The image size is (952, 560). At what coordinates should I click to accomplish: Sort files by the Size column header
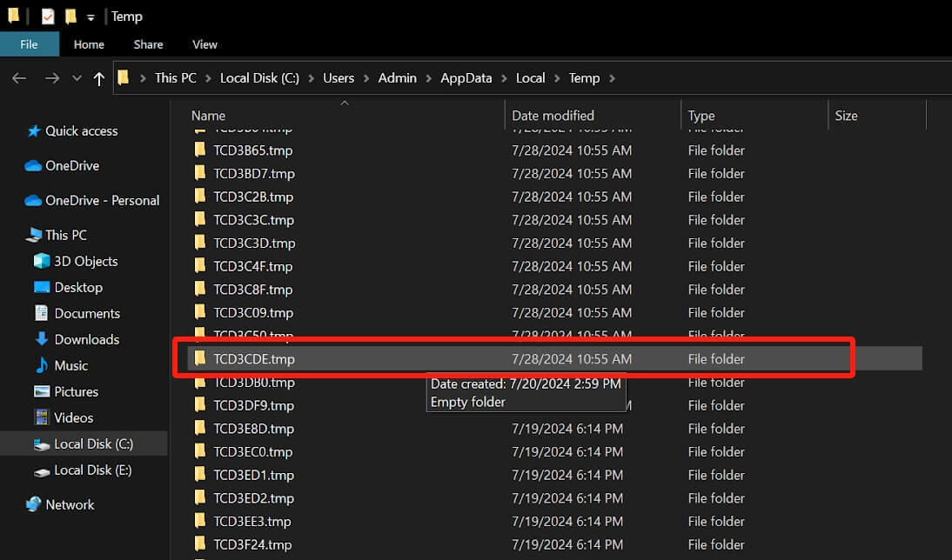coord(844,115)
